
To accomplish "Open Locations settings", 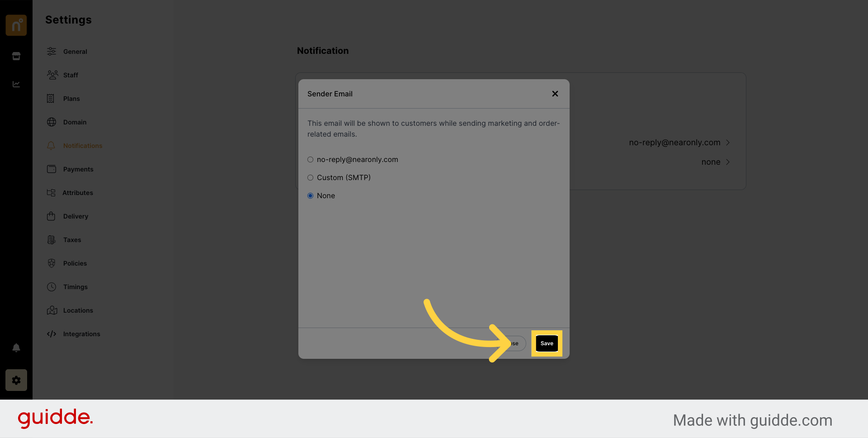I will click(78, 310).
